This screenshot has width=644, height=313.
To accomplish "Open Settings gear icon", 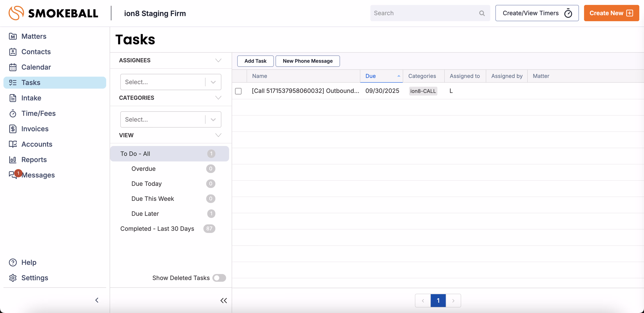I will [13, 278].
